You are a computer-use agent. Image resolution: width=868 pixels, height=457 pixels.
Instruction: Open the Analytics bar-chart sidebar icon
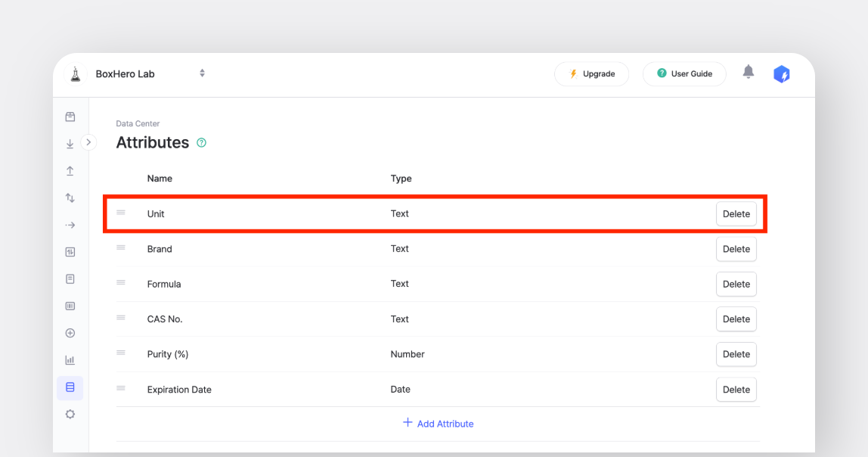70,359
